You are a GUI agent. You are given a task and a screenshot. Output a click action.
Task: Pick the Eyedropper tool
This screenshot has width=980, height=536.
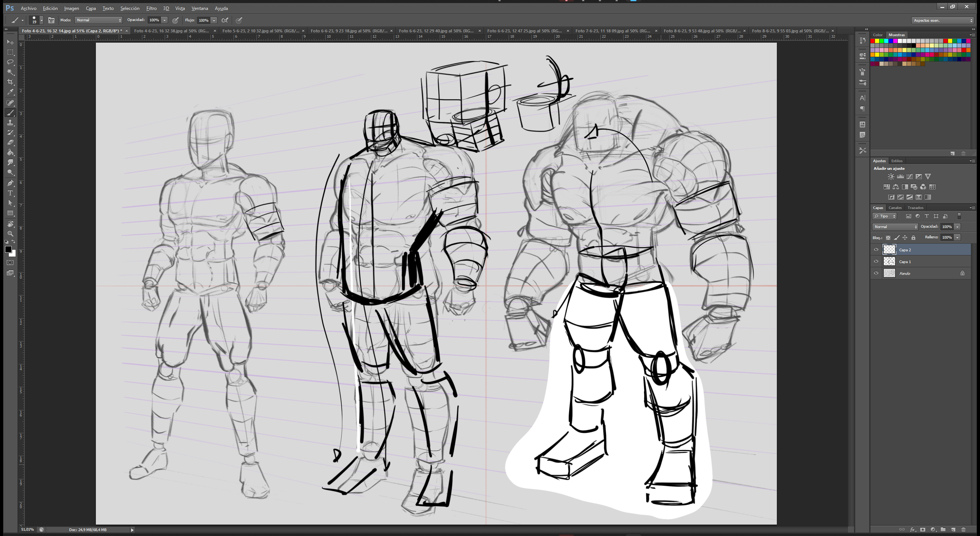10,92
